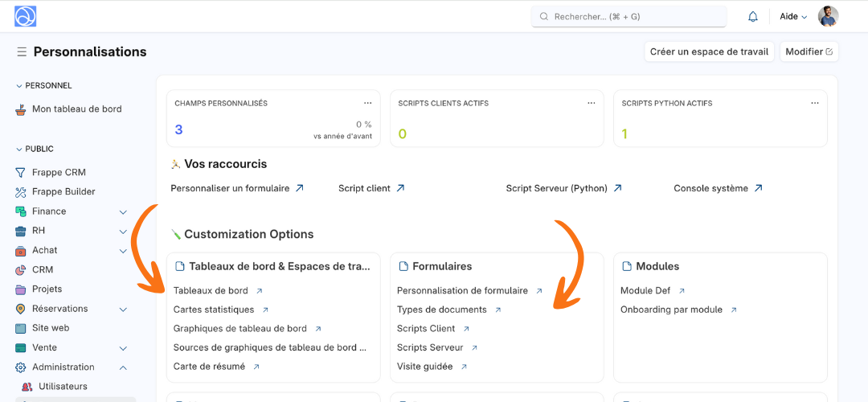Click arrow icon beside Module Def
This screenshot has height=402, width=868.
pos(682,291)
